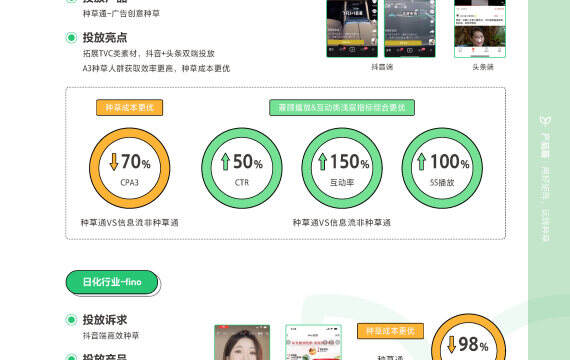Select the green bullet next to 投放诉求
This screenshot has width=570, height=360.
pyautogui.click(x=72, y=320)
